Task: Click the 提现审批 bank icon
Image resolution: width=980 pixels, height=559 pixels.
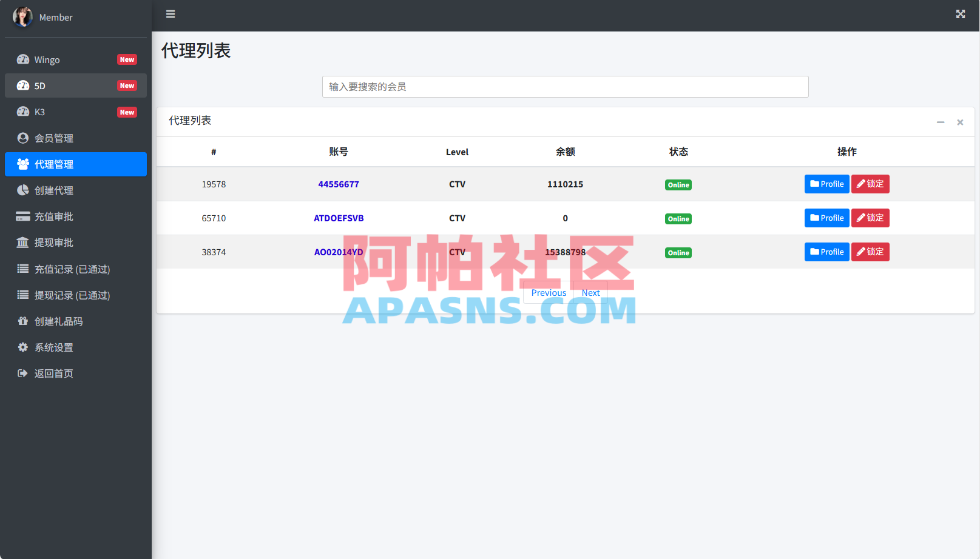Action: [x=23, y=243]
